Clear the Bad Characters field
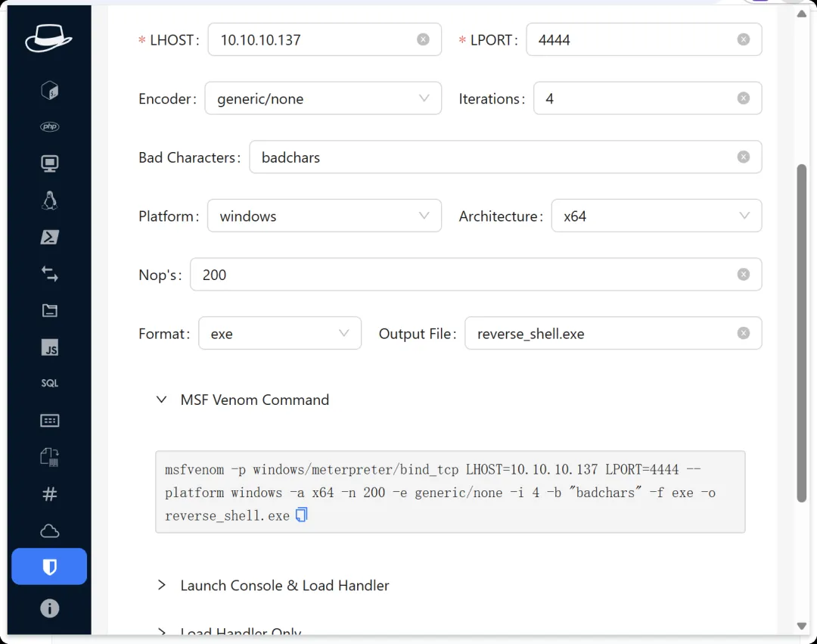 click(x=744, y=157)
